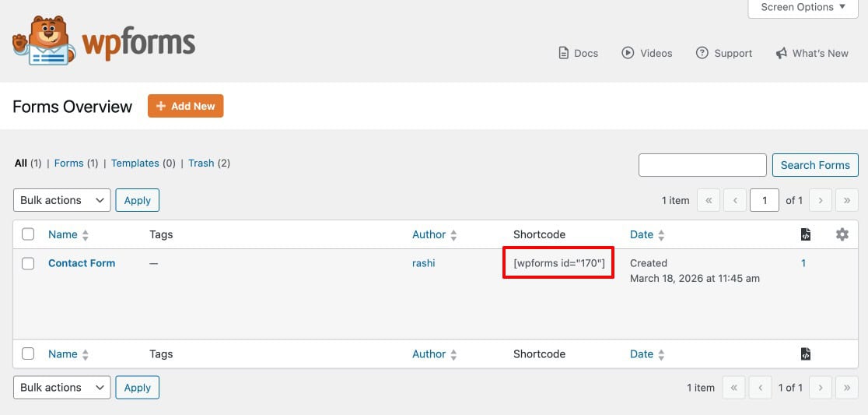Click the author link rashi
The image size is (868, 415).
[423, 263]
